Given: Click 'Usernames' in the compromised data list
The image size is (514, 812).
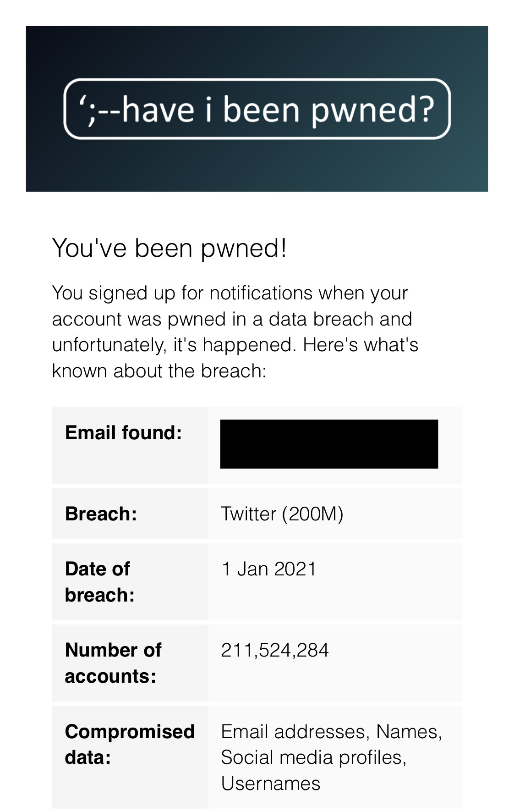Looking at the screenshot, I should 270,783.
